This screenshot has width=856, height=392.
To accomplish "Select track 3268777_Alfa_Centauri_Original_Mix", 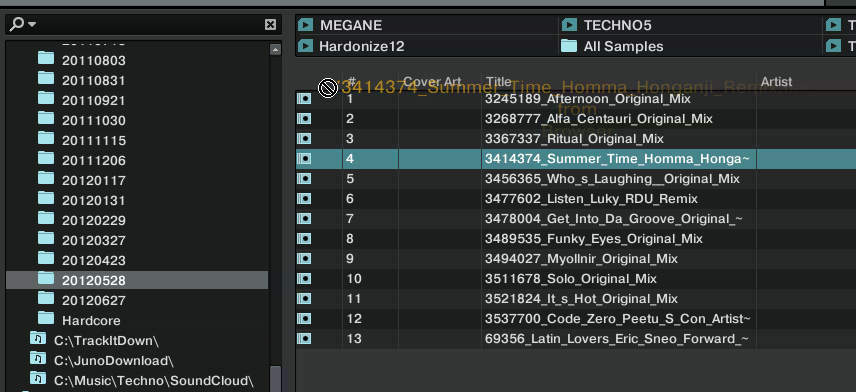I will pyautogui.click(x=598, y=118).
